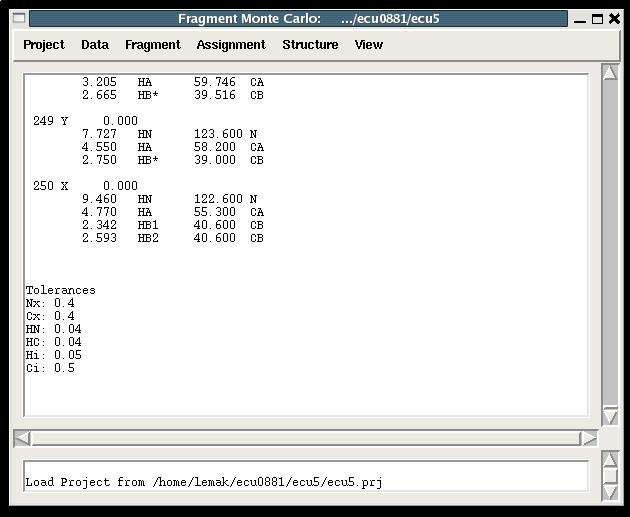Click the message log scroll-up arrow
This screenshot has height=517, width=630.
609,460
